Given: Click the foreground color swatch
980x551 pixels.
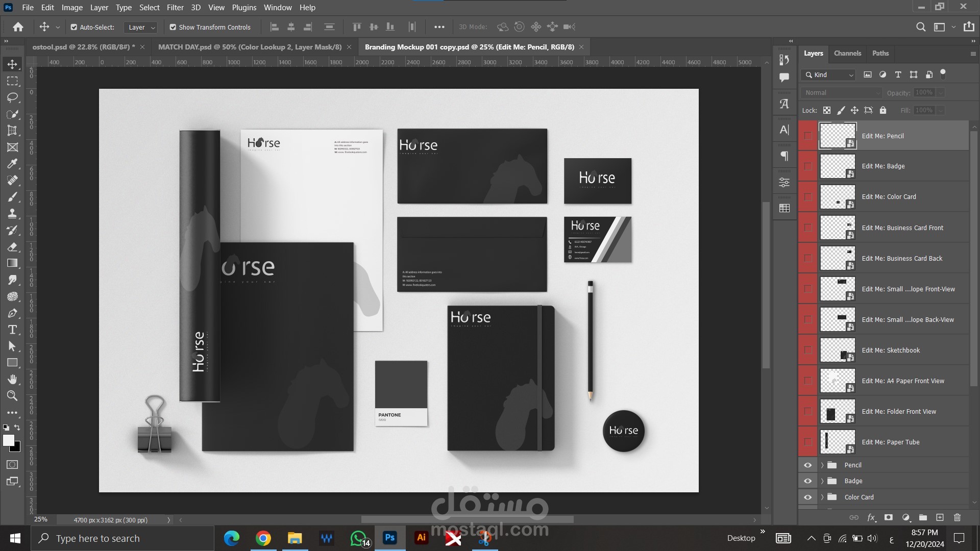Looking at the screenshot, I should pos(8,440).
